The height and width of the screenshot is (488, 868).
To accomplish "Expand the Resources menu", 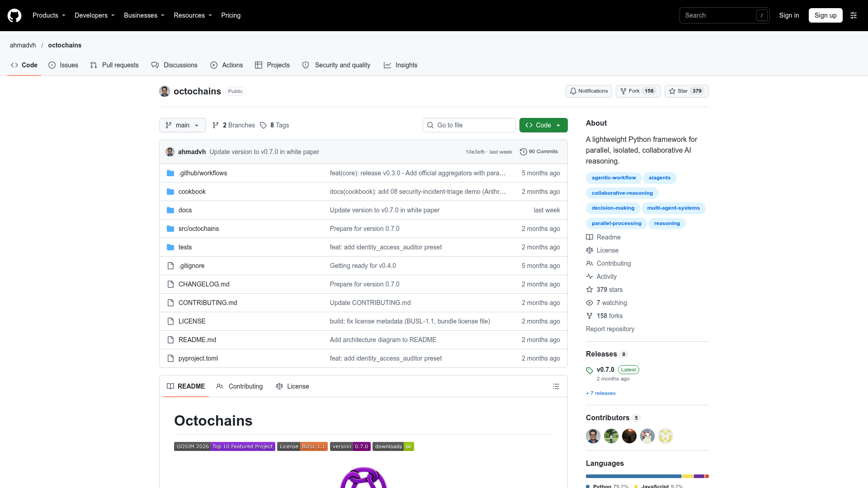I will 193,15.
